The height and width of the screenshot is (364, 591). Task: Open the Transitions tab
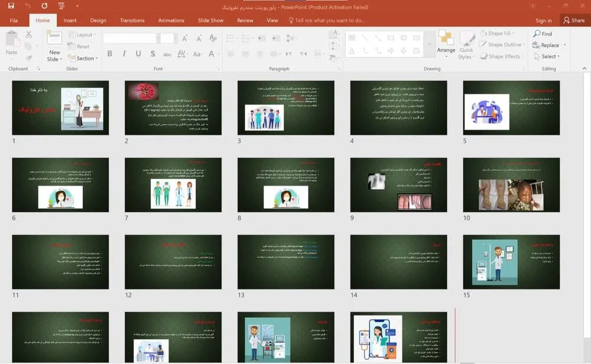(132, 20)
